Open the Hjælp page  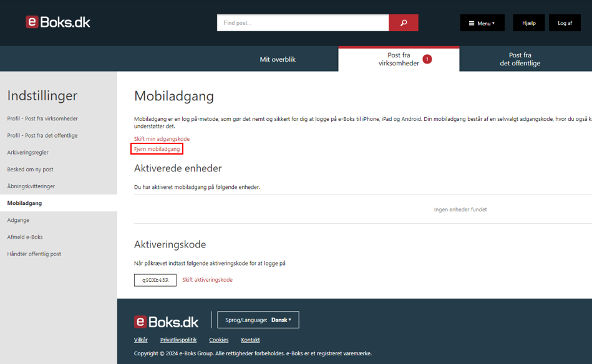[528, 23]
